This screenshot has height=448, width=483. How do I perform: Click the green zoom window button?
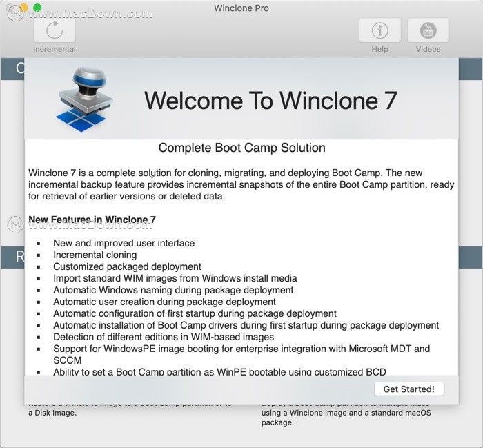tap(37, 8)
